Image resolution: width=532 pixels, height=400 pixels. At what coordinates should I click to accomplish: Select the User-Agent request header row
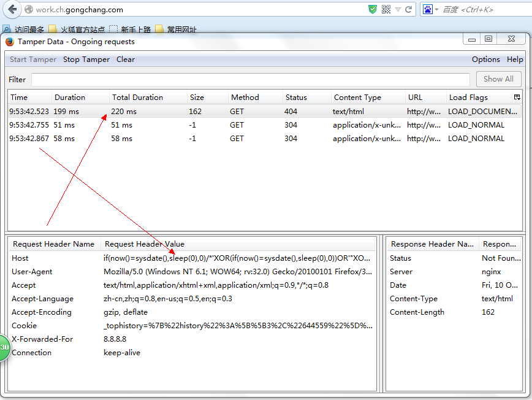192,272
